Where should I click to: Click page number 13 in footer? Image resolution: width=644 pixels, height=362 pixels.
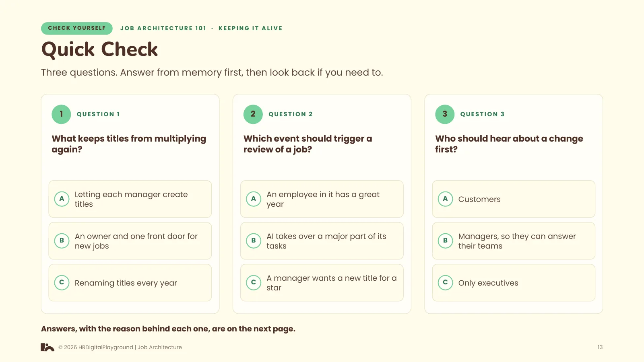pyautogui.click(x=600, y=347)
